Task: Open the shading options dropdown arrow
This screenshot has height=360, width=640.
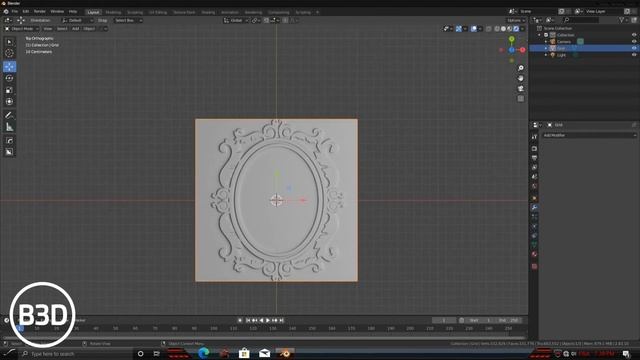Action: (x=523, y=29)
